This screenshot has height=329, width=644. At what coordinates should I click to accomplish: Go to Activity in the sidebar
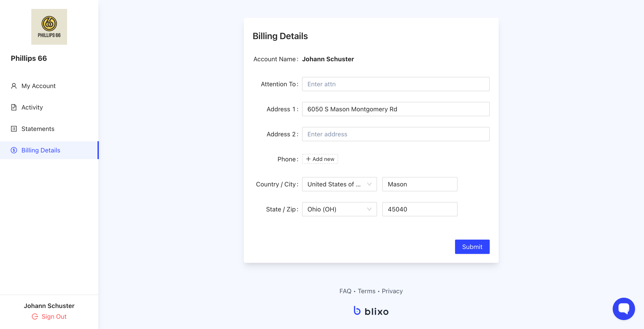coord(32,108)
